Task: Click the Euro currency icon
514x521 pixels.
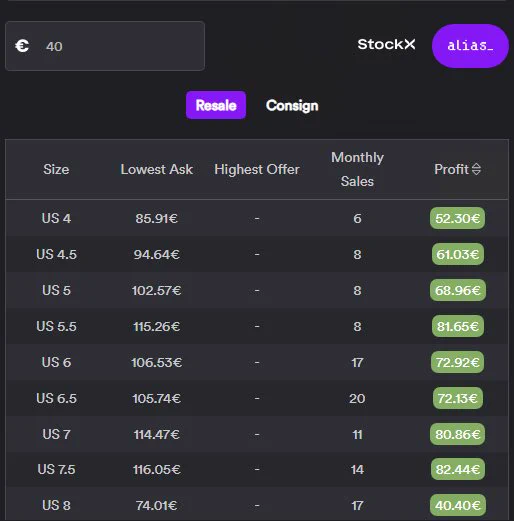Action: click(22, 46)
